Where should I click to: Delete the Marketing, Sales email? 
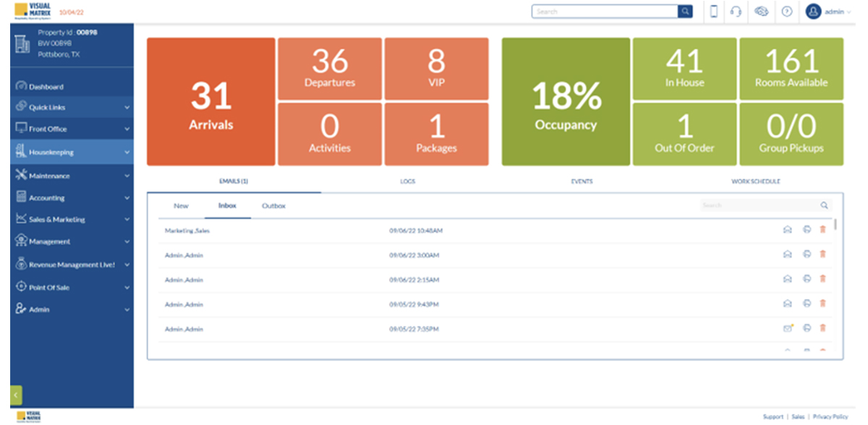click(822, 230)
